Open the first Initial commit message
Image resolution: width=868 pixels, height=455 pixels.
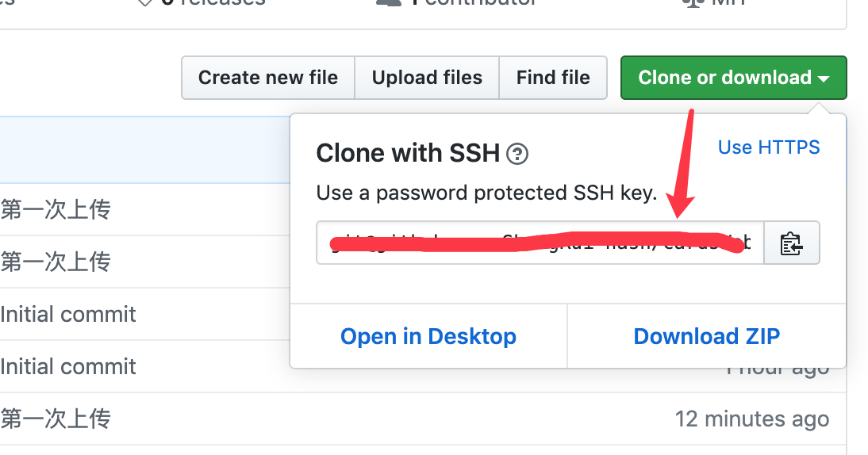[x=68, y=314]
